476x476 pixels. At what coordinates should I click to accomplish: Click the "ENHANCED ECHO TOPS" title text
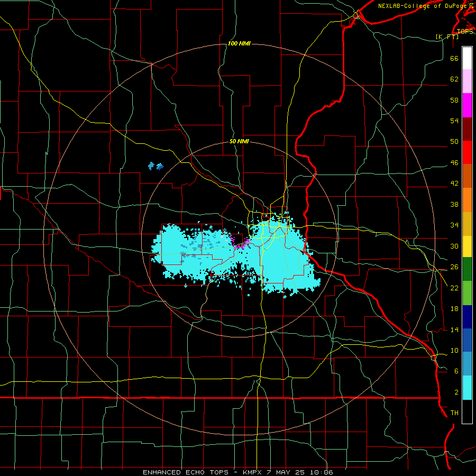click(186, 472)
